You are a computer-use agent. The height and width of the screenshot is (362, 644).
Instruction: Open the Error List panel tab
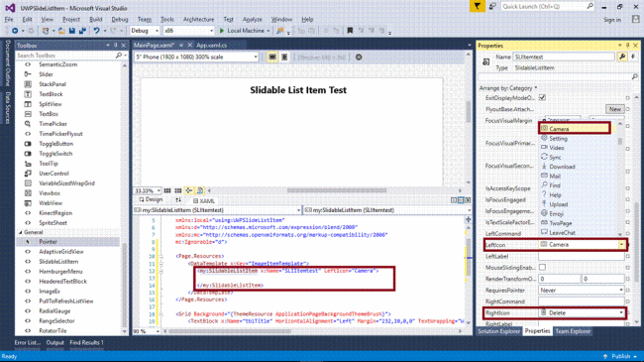tap(28, 343)
